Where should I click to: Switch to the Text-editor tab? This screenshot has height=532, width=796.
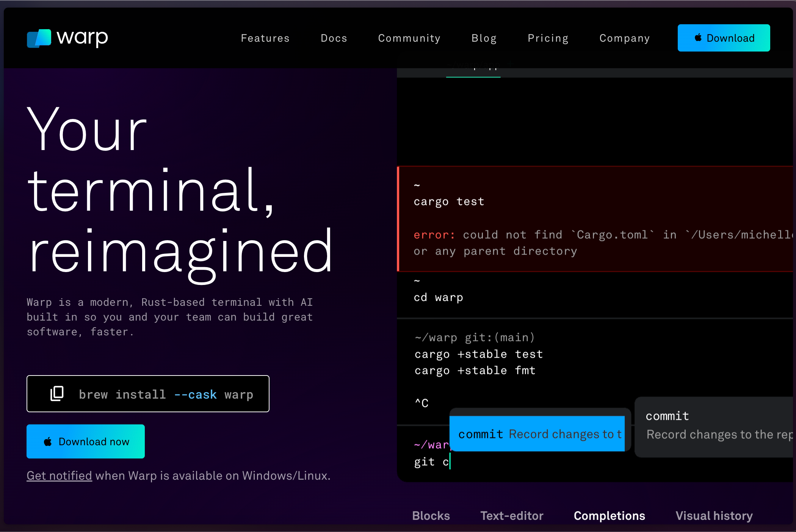(511, 516)
